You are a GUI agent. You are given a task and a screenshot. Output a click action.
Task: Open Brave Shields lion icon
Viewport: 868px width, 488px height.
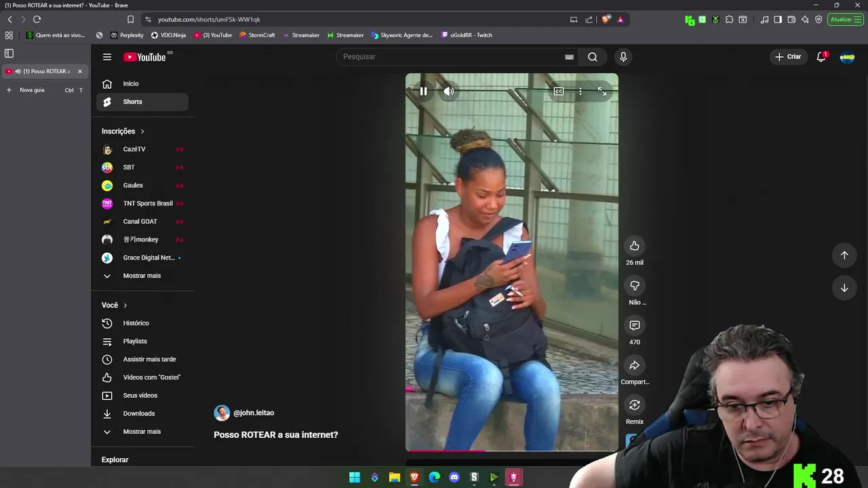(x=606, y=20)
